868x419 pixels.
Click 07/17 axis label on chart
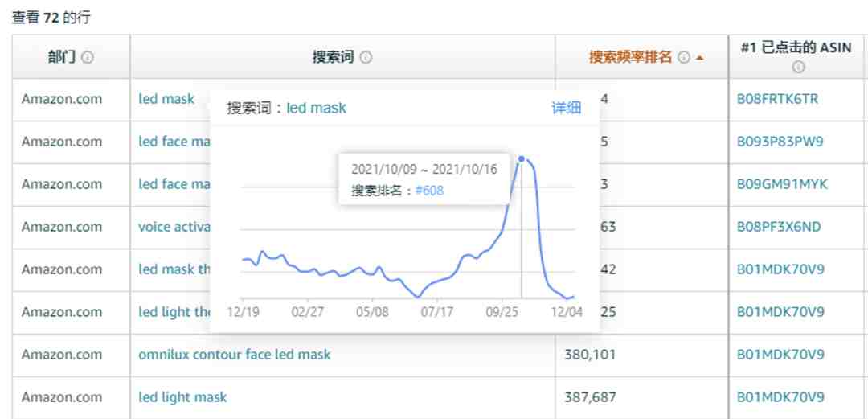click(436, 312)
